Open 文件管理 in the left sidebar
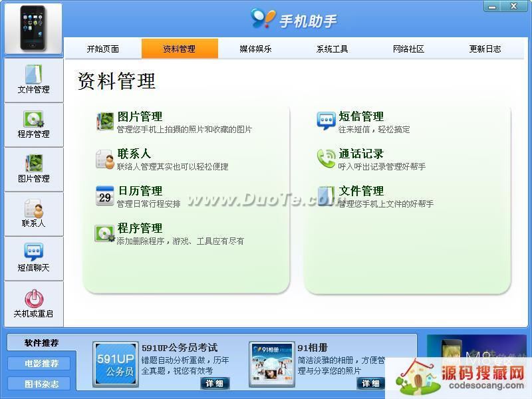Viewport: 532px width, 399px height. click(x=33, y=79)
